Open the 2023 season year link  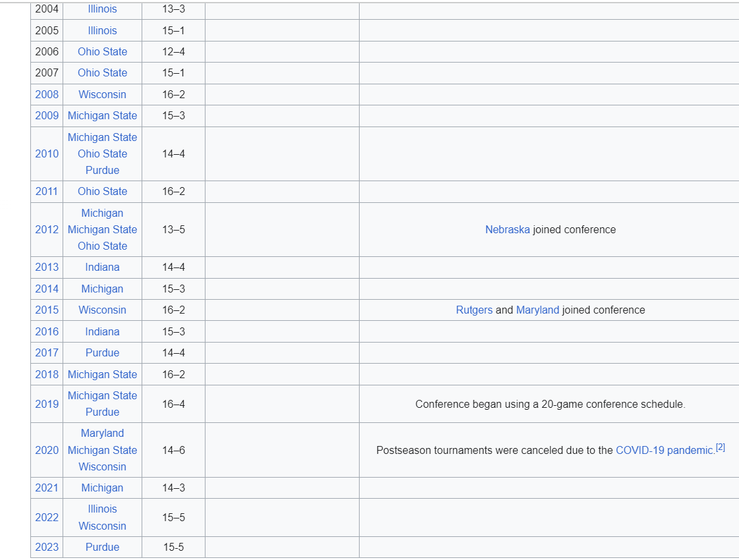47,547
